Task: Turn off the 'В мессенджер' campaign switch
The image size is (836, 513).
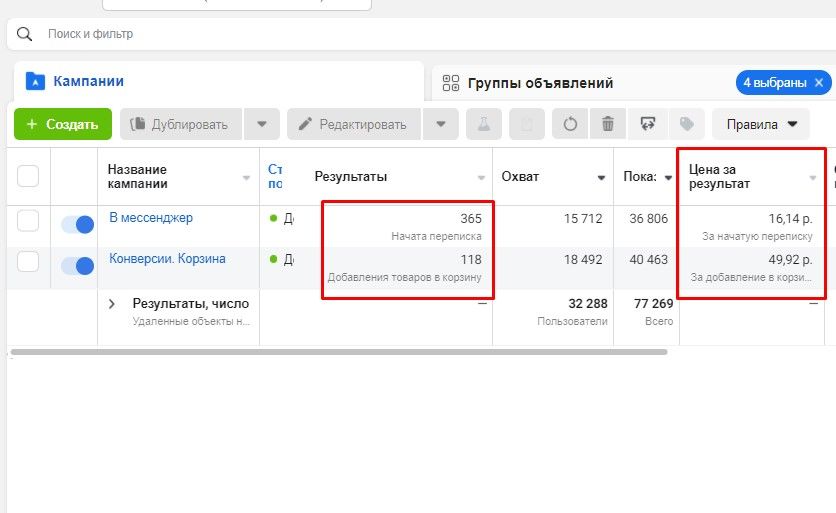Action: [77, 225]
